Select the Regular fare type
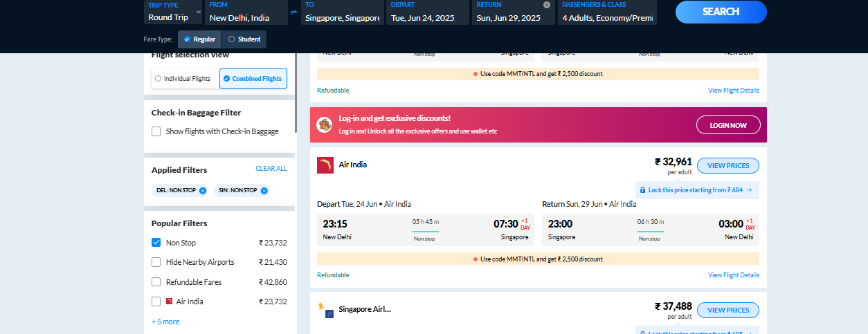This screenshot has width=868, height=334. click(199, 39)
